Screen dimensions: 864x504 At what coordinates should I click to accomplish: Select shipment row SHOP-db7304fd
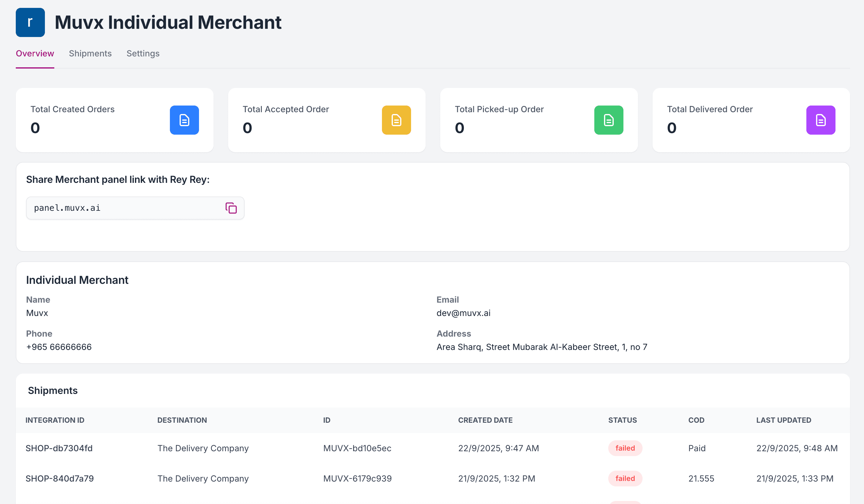coord(59,448)
